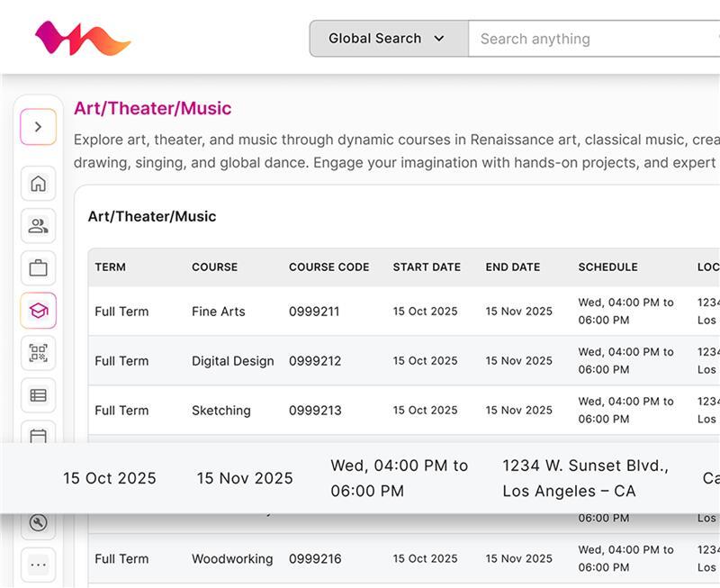Click the COURSE CODE column header
Image resolution: width=720 pixels, height=588 pixels.
(328, 267)
